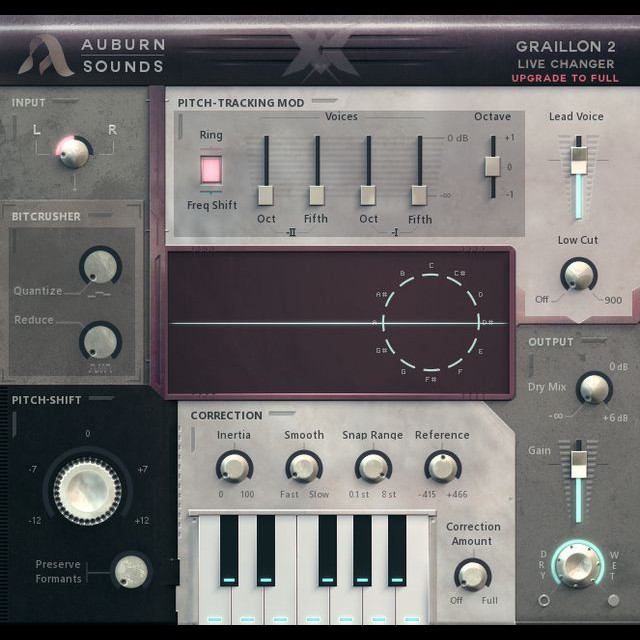Click the Reference +466 label
The height and width of the screenshot is (640, 640).
457,494
